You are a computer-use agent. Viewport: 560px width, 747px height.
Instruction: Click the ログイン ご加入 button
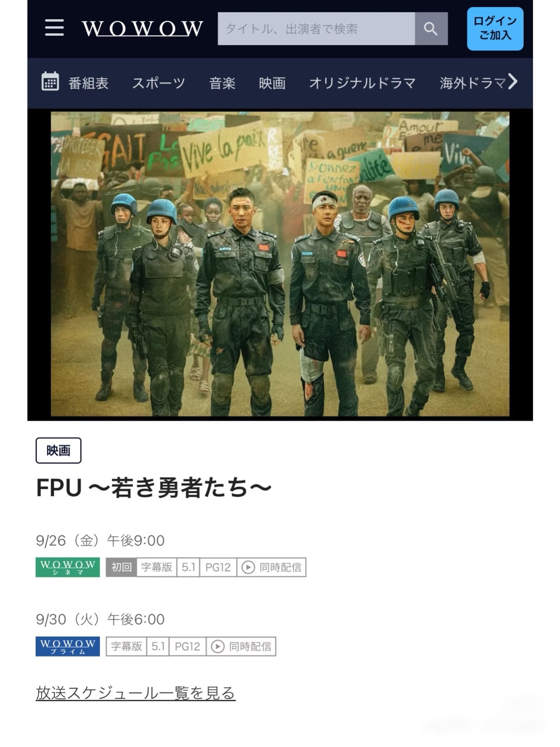click(495, 29)
